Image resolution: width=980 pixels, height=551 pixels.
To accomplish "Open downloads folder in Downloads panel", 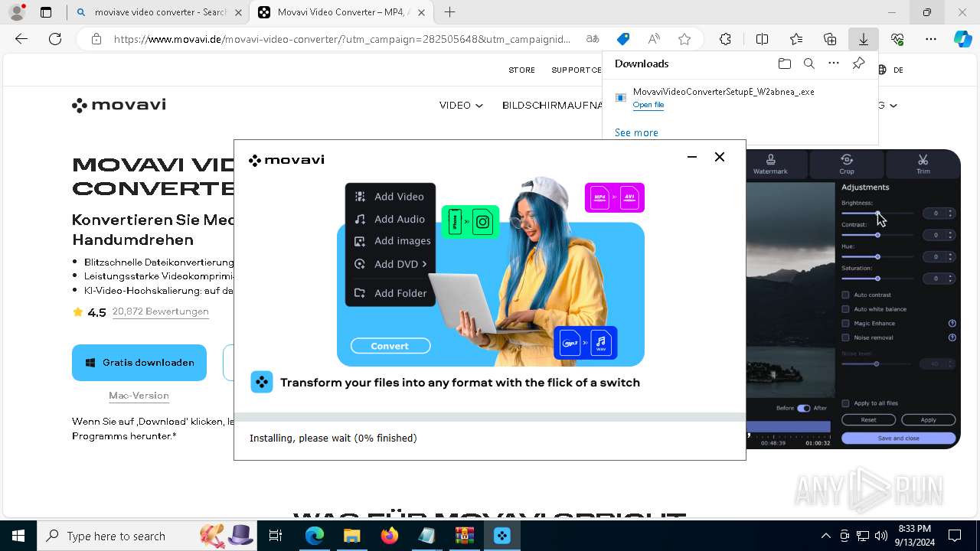I will click(x=784, y=64).
